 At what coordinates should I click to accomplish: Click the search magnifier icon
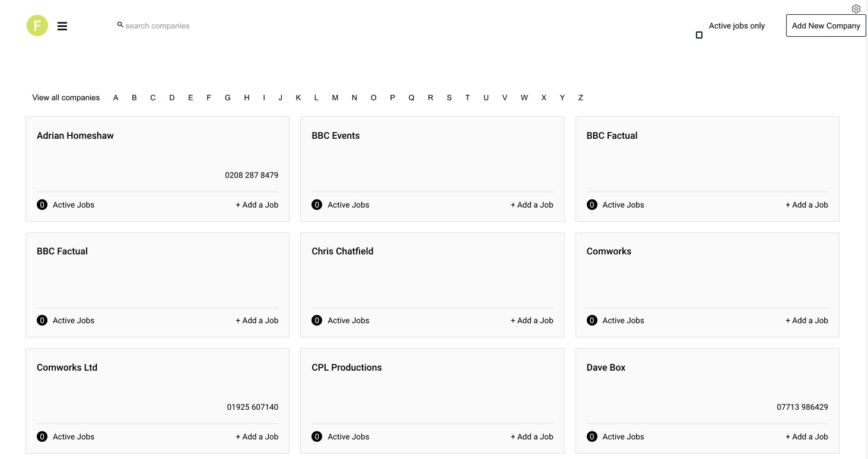(x=120, y=24)
